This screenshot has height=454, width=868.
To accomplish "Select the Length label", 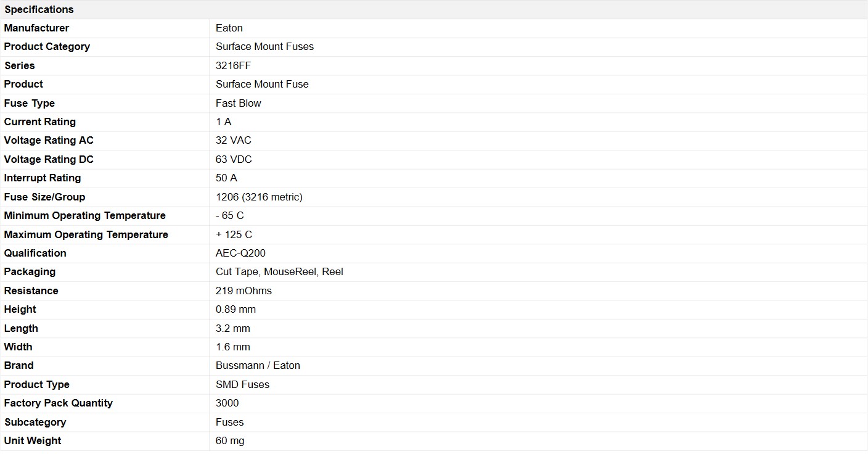I will tap(21, 328).
